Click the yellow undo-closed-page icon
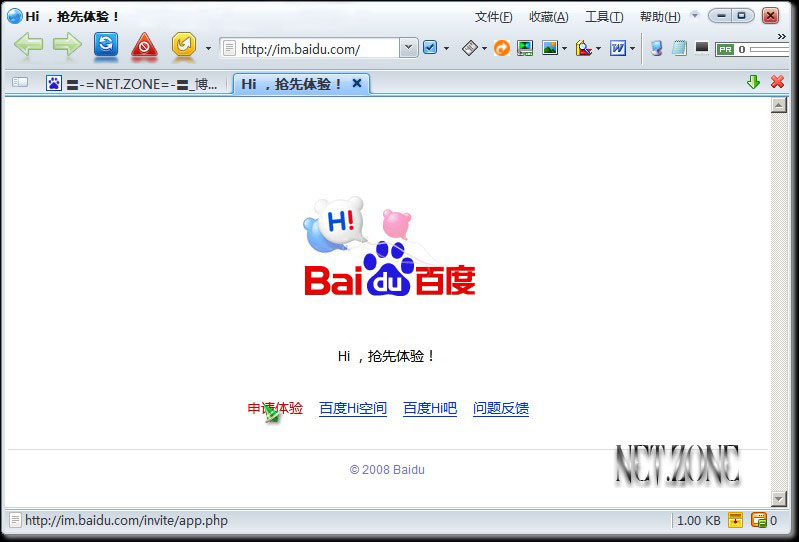The height and width of the screenshot is (542, 799). coord(184,45)
